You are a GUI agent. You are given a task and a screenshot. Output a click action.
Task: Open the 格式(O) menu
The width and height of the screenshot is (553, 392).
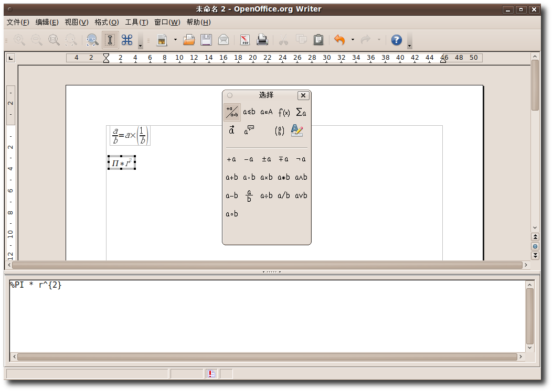[x=107, y=22]
